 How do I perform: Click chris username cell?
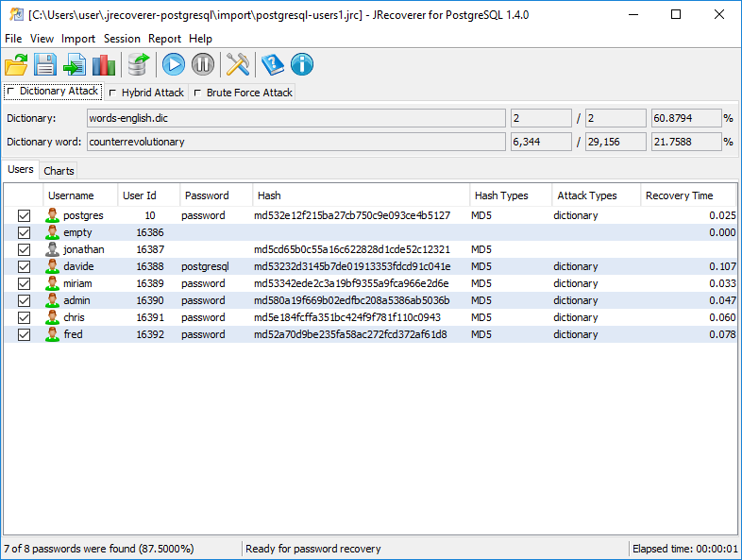coord(74,318)
